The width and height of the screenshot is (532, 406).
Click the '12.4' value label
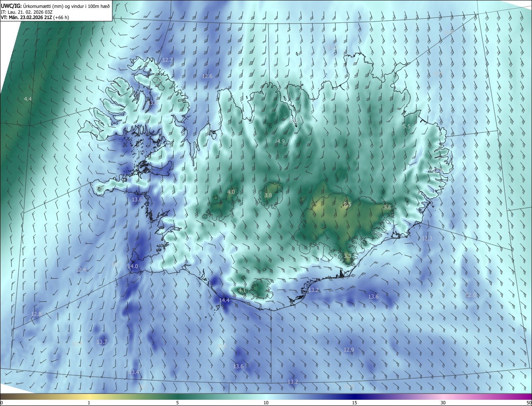[x=81, y=269]
